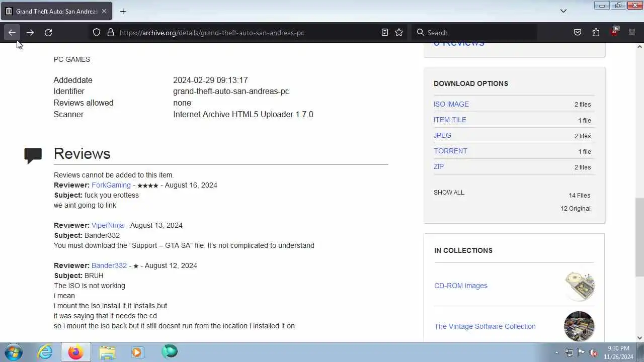Open ITEM TILE download option
Screen dimensions: 644x362
click(450, 120)
